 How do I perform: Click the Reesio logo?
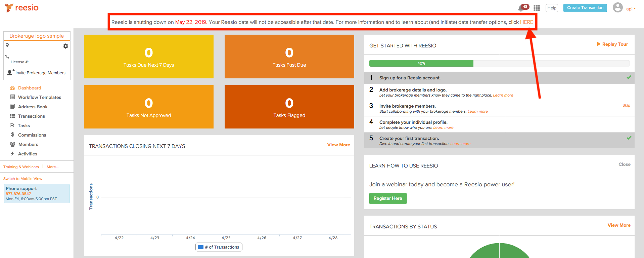tap(22, 8)
